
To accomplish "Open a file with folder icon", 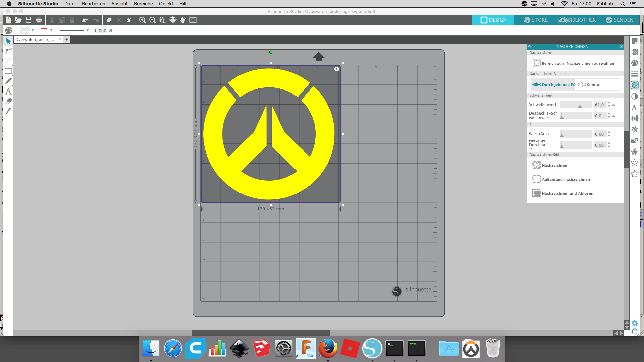I will tap(18, 20).
